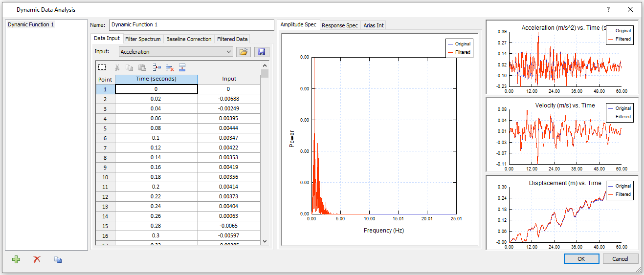Screen dimensions: 644x275
Task: Click the table scrollbar up arrow
Action: tap(265, 65)
